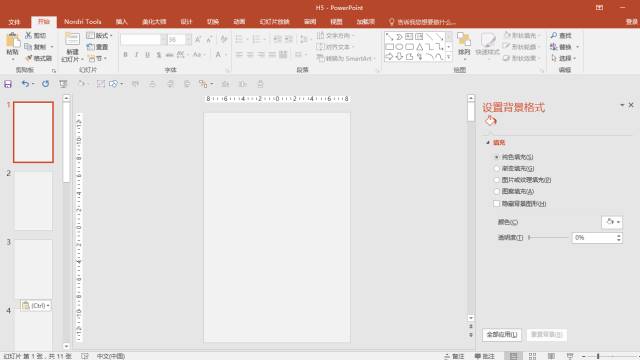Screen dimensions: 640x360
Task: Switch to Normal view in status bar
Action: pyautogui.click(x=513, y=356)
